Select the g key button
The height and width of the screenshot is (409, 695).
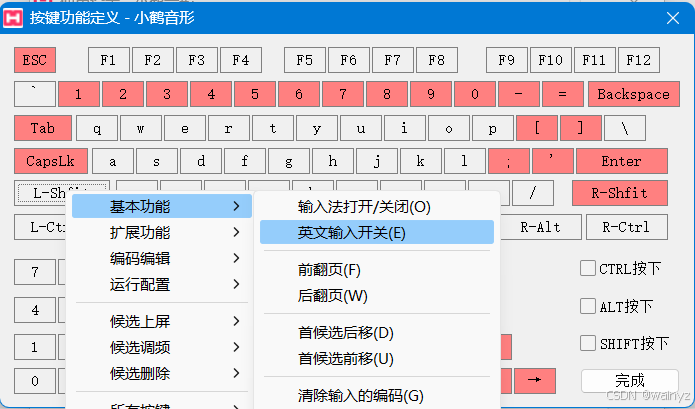point(289,161)
